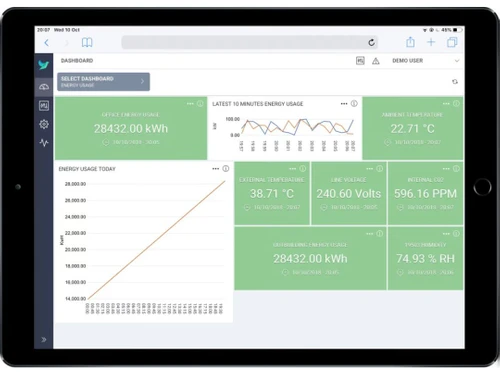The image size is (500, 375).
Task: Click the Outbuilding 28432.00 kWh value
Action: pos(310,259)
